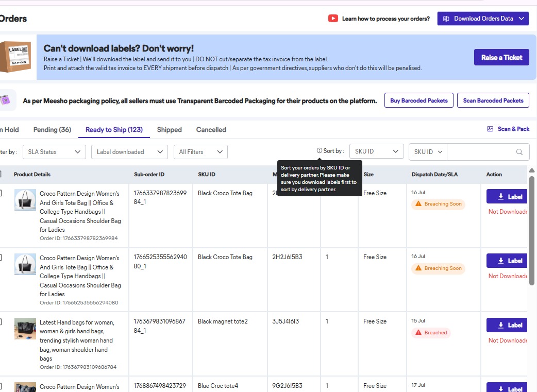
Task: Click the first Breaching Soon warning badge
Action: 438,204
